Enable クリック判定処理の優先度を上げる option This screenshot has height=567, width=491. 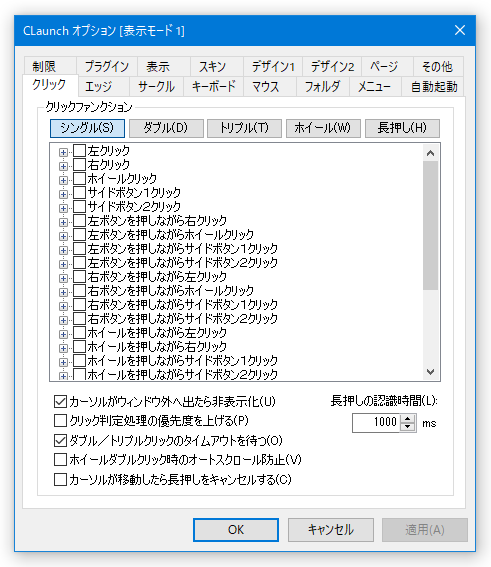click(x=60, y=421)
